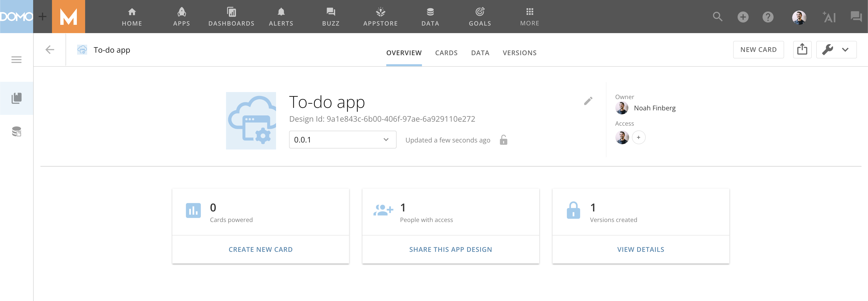Go back with the left arrow
Viewport: 868px width, 301px height.
tap(50, 50)
